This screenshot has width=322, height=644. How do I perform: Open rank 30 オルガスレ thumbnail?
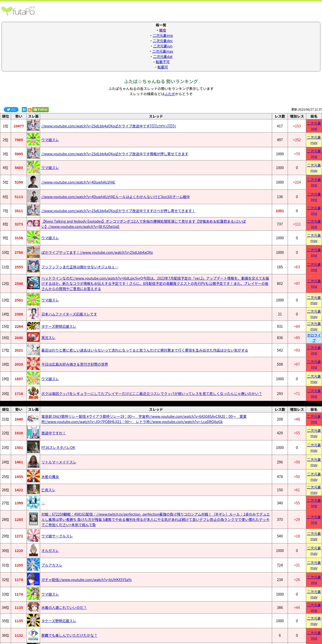(x=33, y=550)
